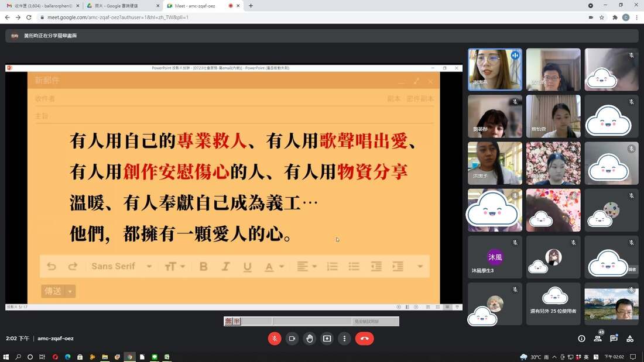Select your own video tile 你

pyautogui.click(x=612, y=304)
